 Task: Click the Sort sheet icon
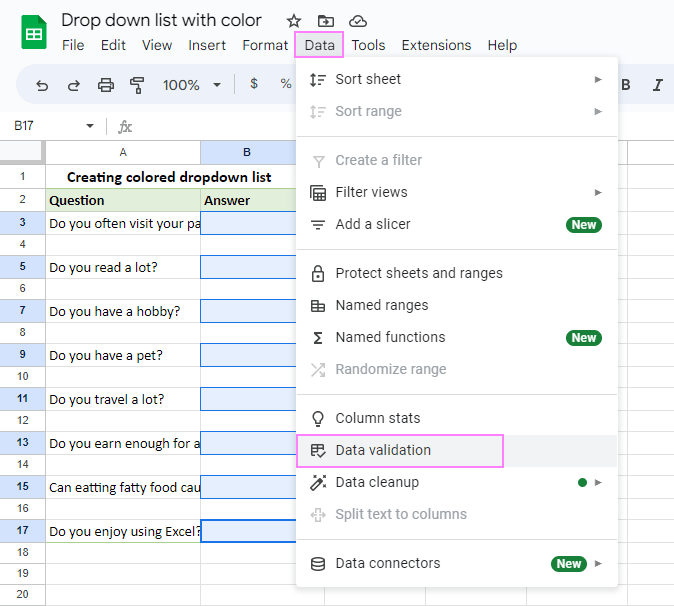tap(318, 80)
